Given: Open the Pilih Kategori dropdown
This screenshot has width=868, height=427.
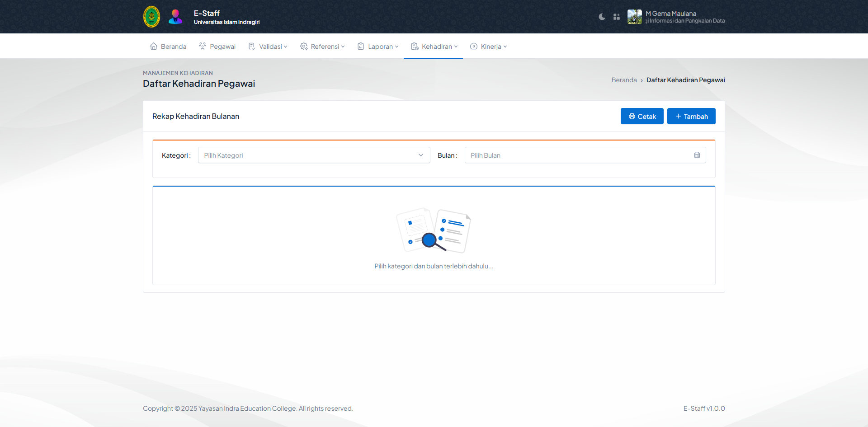Looking at the screenshot, I should coord(314,155).
